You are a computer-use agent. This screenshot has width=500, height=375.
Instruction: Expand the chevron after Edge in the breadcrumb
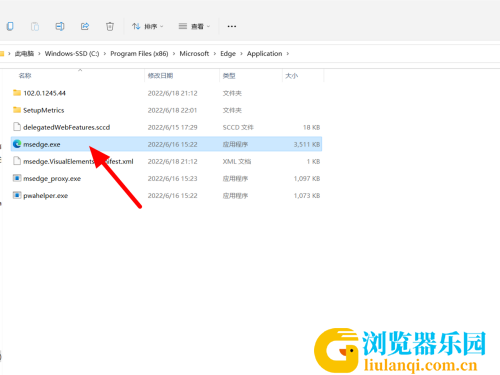pyautogui.click(x=241, y=54)
